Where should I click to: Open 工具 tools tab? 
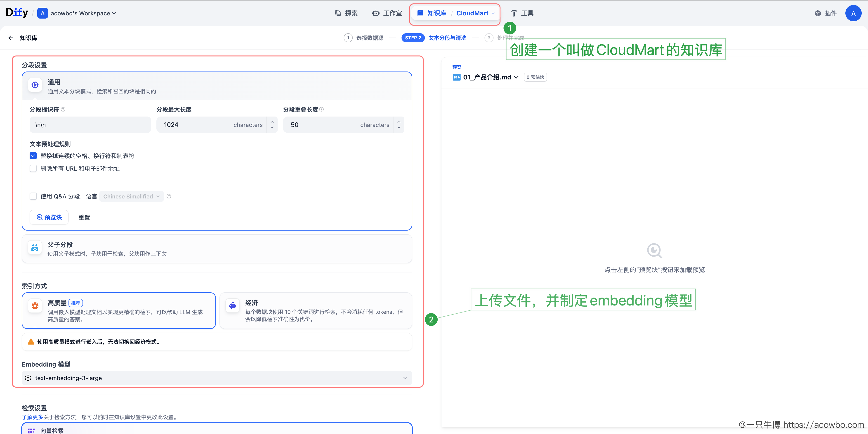pyautogui.click(x=522, y=13)
